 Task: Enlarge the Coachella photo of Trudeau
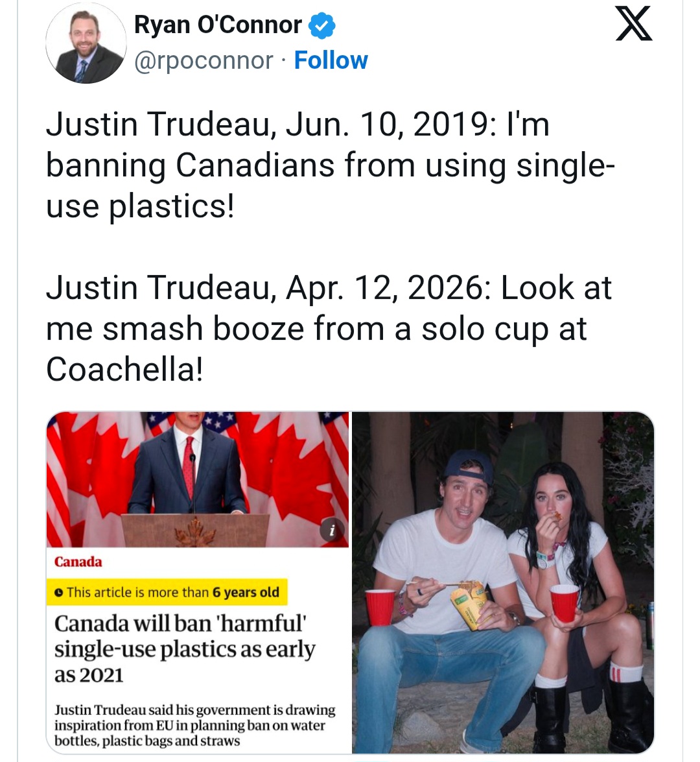click(502, 577)
